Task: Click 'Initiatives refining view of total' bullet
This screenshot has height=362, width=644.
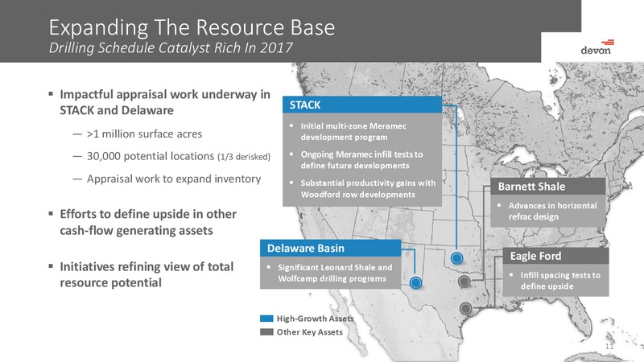Action: click(147, 274)
